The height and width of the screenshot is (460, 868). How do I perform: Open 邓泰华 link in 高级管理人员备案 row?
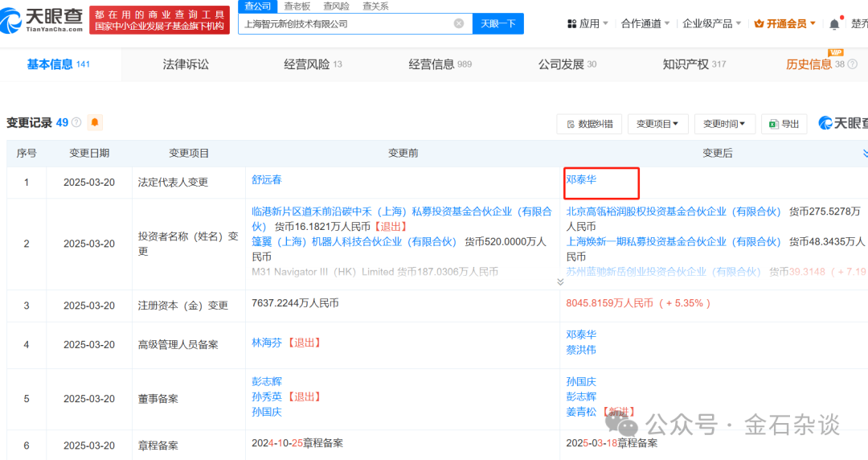(581, 335)
